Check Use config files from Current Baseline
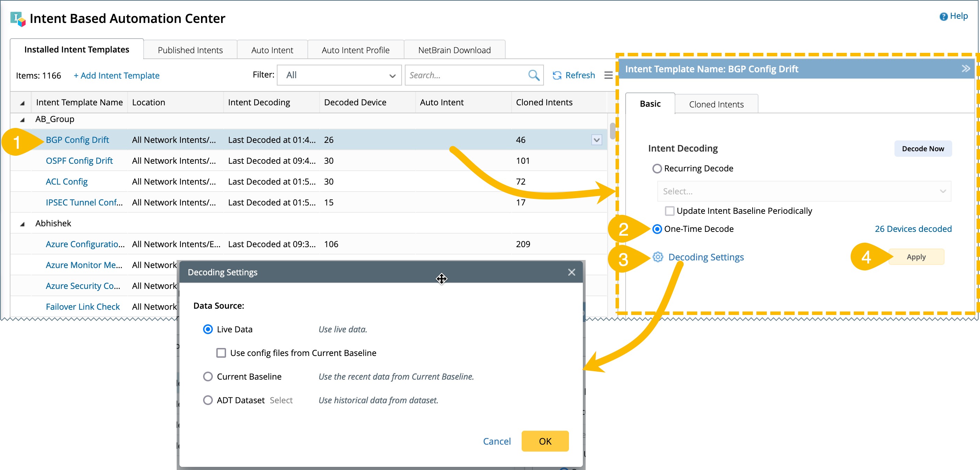Image resolution: width=980 pixels, height=470 pixels. pyautogui.click(x=221, y=353)
